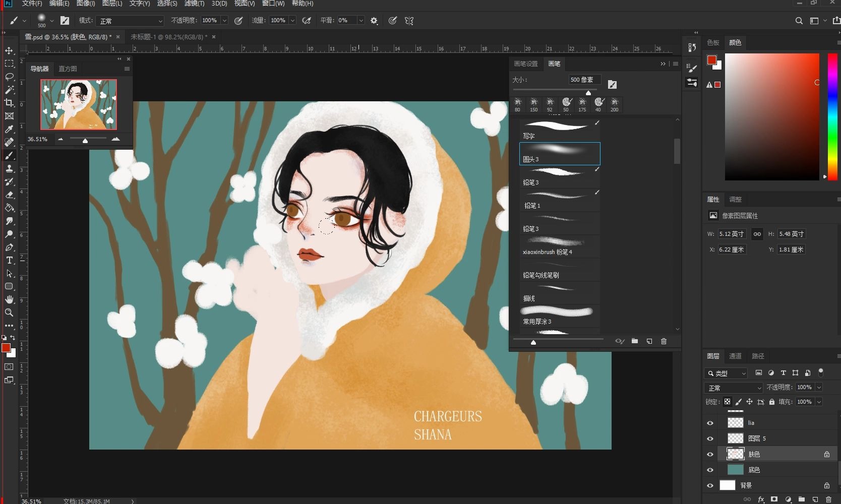Activate the Crop tool
The height and width of the screenshot is (504, 841).
[9, 103]
